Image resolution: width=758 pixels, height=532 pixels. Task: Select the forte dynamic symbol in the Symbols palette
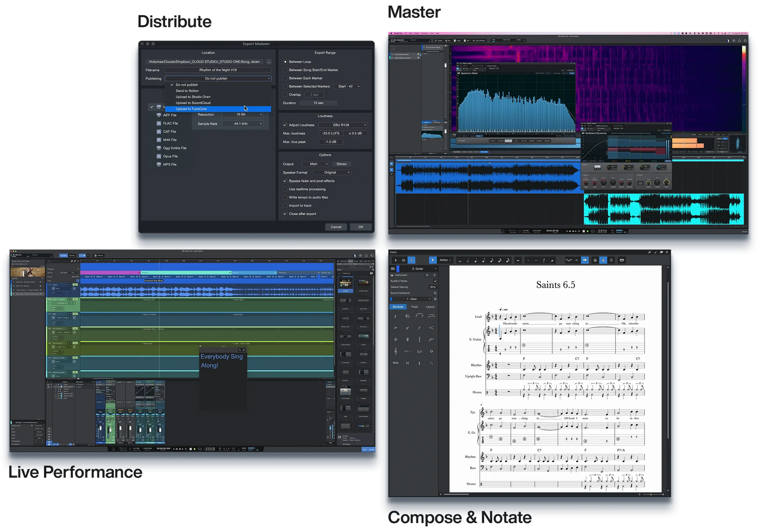tap(419, 328)
